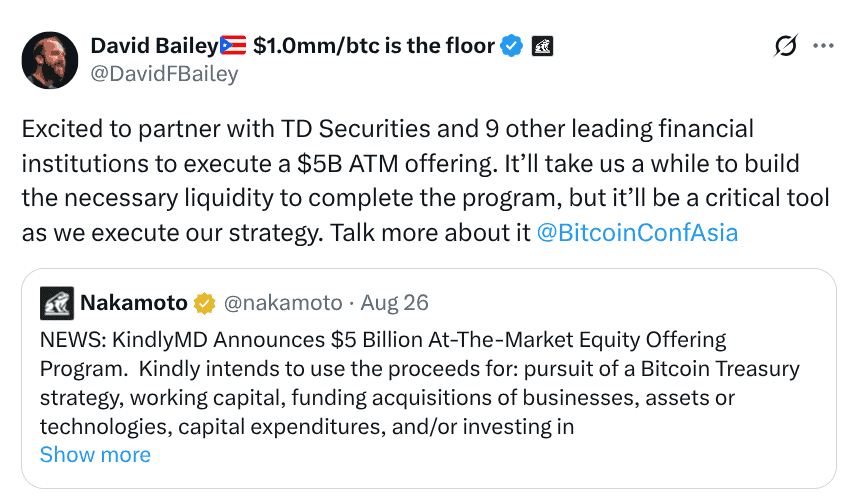Open the three-dot more options menu
The image size is (858, 500).
[823, 46]
